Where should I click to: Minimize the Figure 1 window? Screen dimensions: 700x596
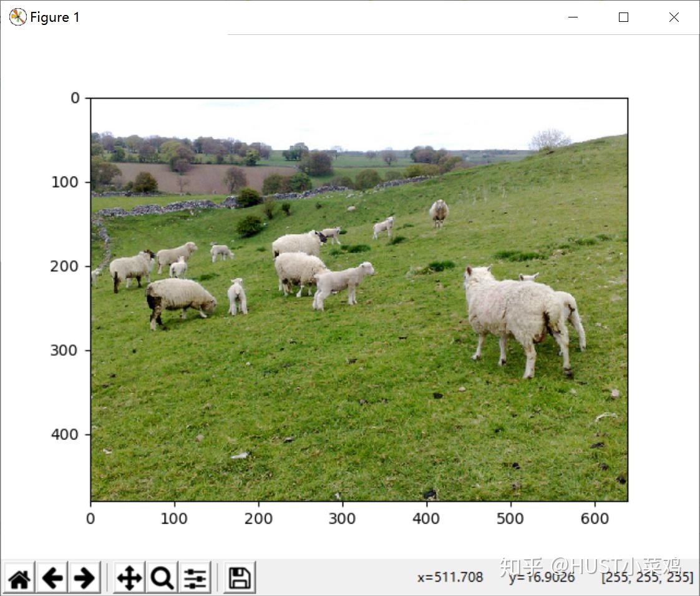coord(572,17)
